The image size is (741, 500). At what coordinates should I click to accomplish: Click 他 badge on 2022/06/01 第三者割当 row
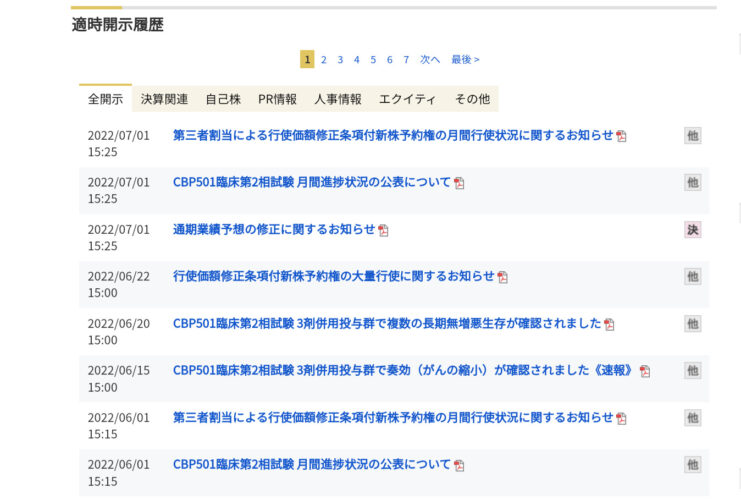(x=692, y=418)
